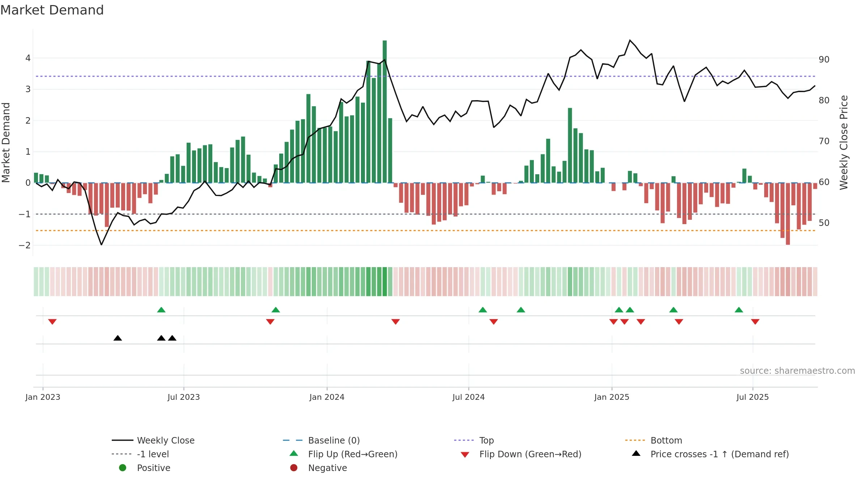Click the tallest green demand bar

point(384,111)
